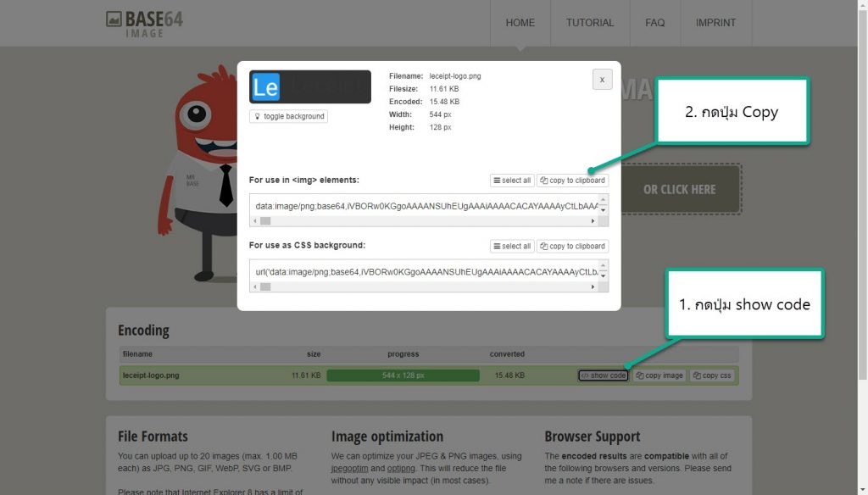Screen dimensions: 868x495
Task: Switch to the HOME tab
Action: click(x=520, y=23)
